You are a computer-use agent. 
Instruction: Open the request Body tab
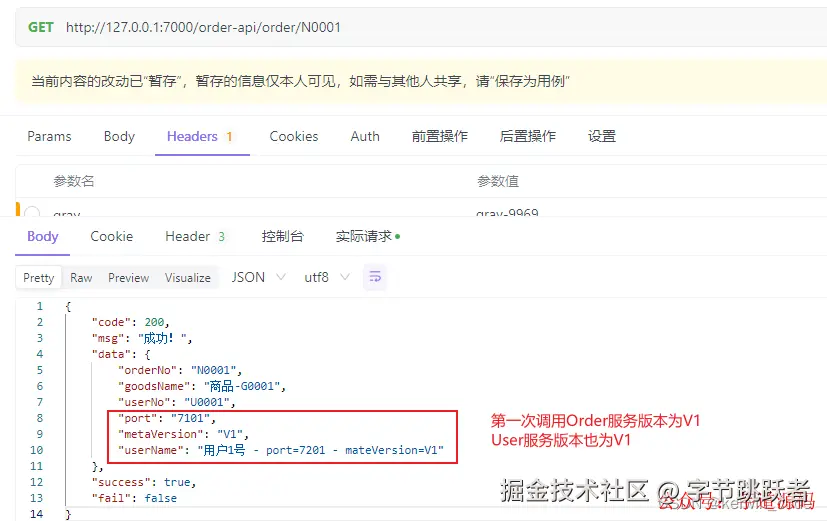point(119,137)
